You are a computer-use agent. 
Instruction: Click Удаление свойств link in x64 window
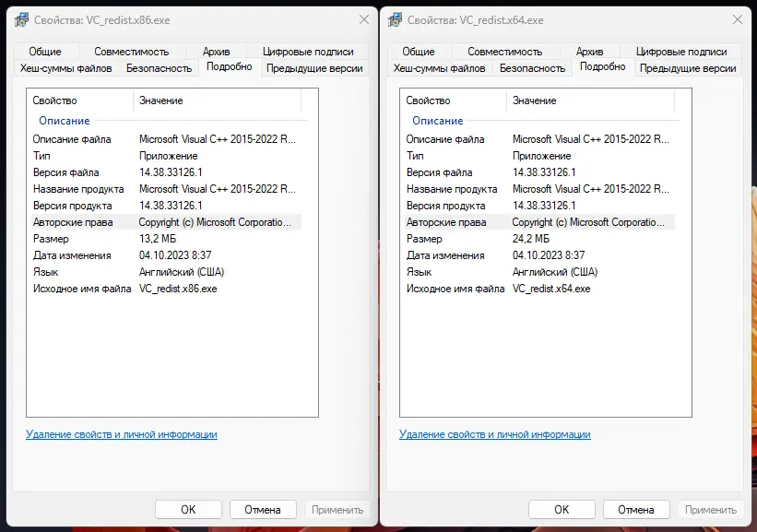coord(495,434)
